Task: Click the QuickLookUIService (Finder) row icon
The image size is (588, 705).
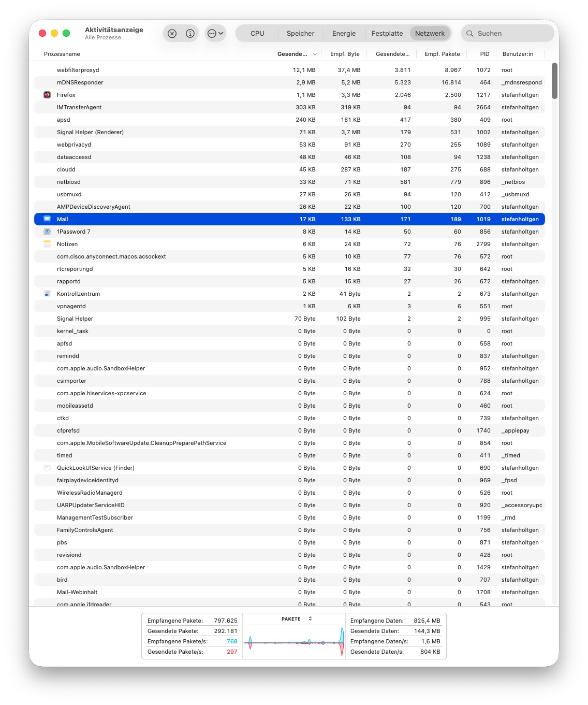Action: (x=47, y=468)
